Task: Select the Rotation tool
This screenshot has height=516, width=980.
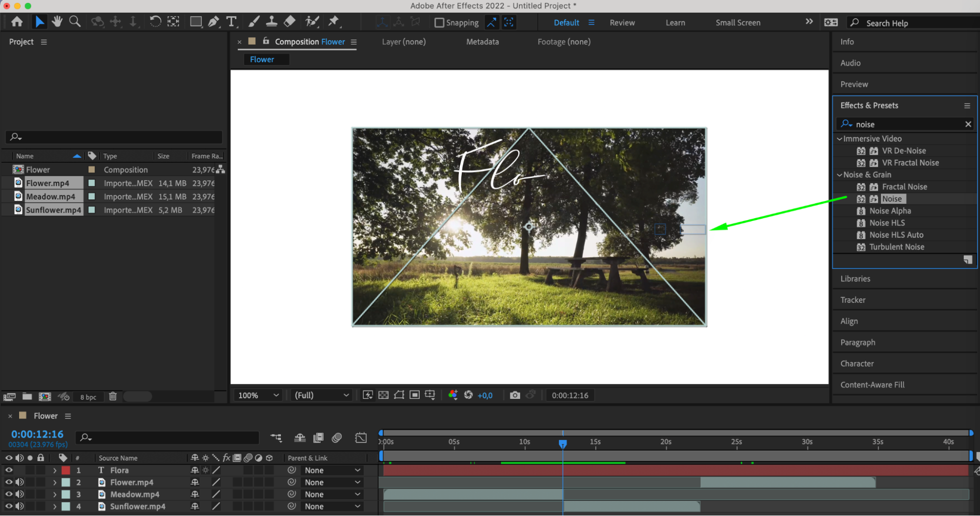Action: point(155,22)
